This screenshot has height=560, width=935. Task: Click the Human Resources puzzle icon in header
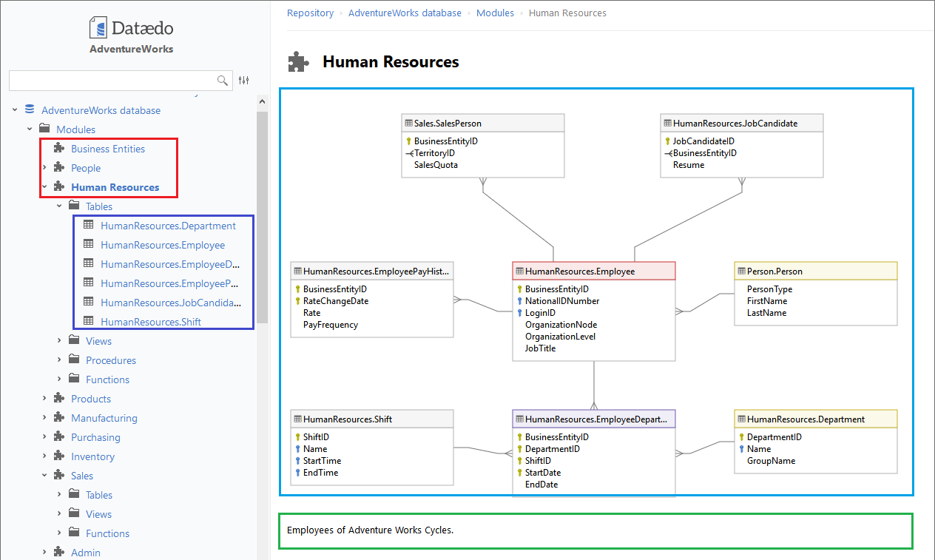[298, 62]
